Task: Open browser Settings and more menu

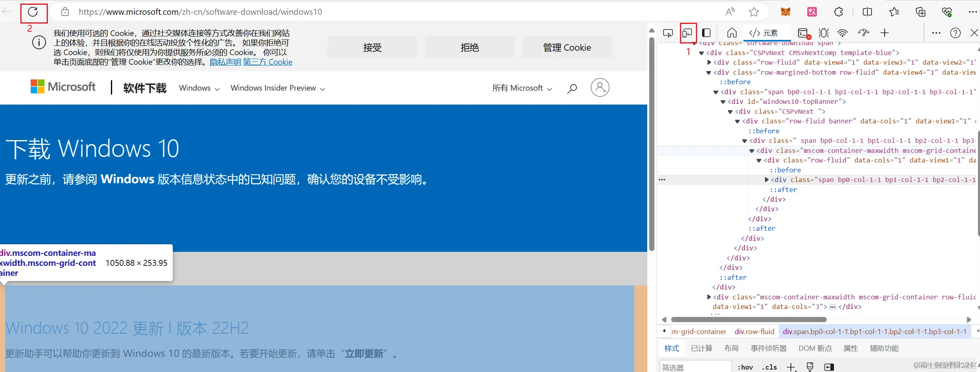Action: coord(973,12)
